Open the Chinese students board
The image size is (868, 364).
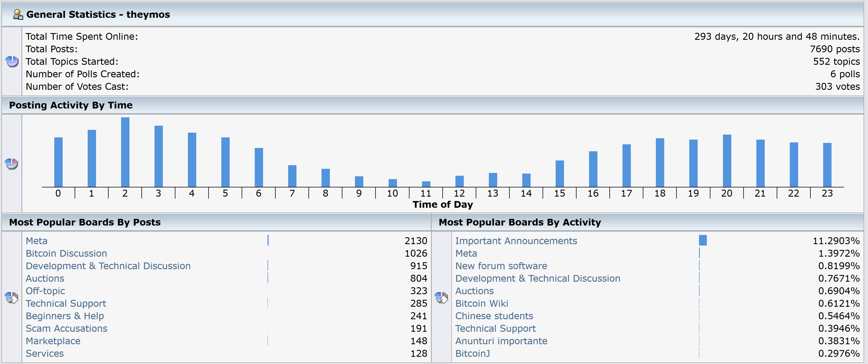[494, 316]
